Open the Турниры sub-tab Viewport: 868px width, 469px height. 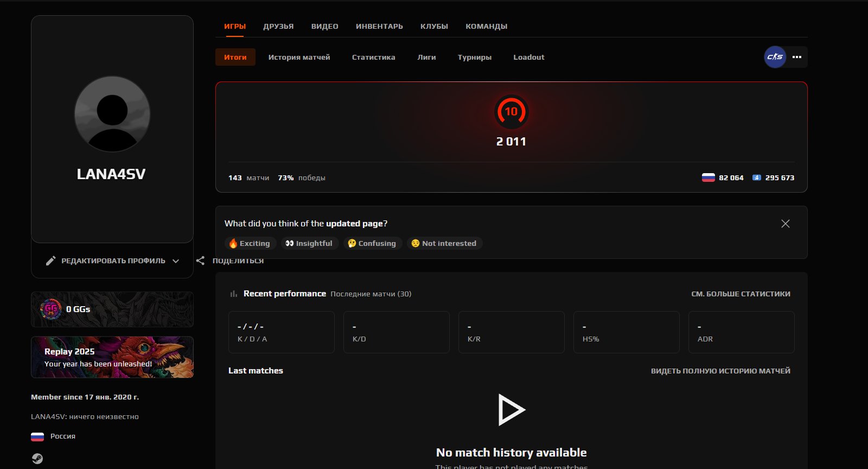pos(475,57)
